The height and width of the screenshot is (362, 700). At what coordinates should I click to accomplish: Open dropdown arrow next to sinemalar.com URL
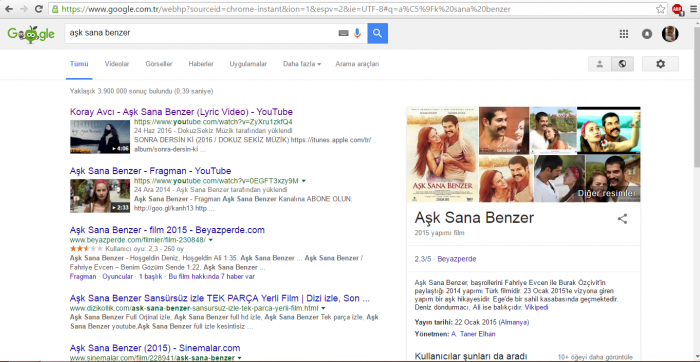(x=239, y=358)
